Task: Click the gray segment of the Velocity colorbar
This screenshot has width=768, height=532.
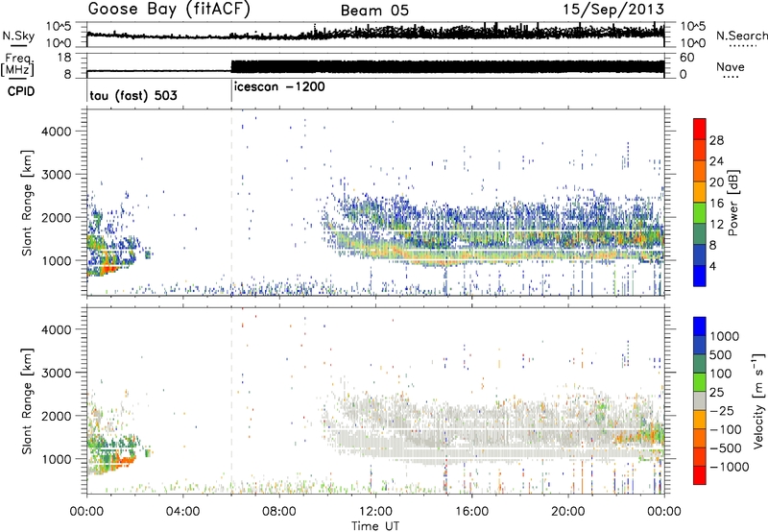Action: (x=700, y=400)
